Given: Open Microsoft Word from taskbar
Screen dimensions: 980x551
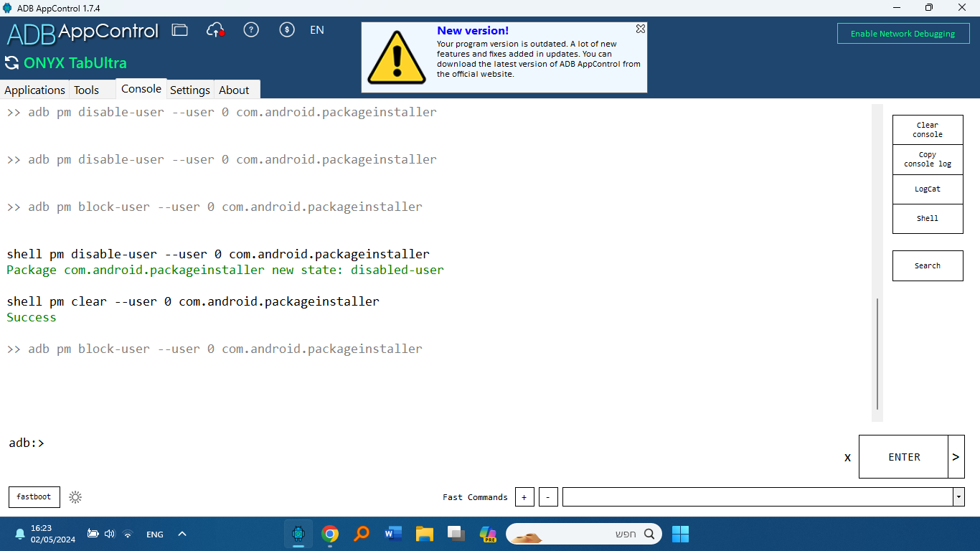Looking at the screenshot, I should (x=393, y=534).
